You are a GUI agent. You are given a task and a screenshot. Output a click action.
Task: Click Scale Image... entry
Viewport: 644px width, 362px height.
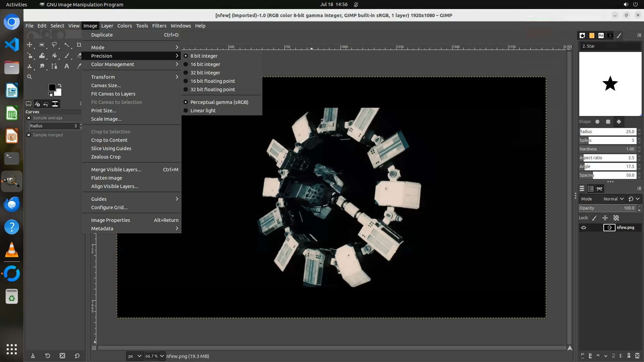[106, 119]
